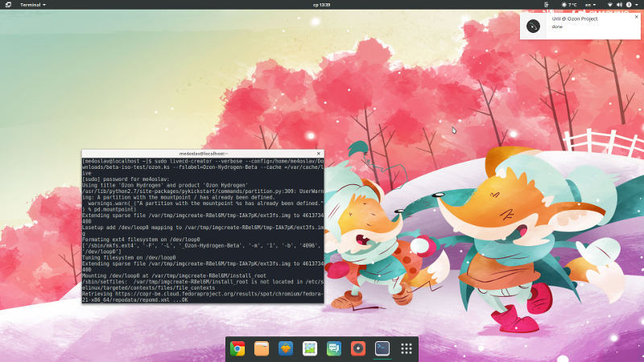Screen dimensions: 644x362
Task: Click the power icon in top bar
Action: [629, 5]
